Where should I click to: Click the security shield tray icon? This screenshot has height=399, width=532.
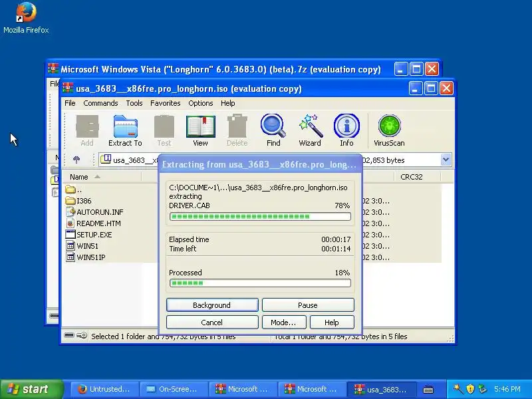click(x=470, y=389)
